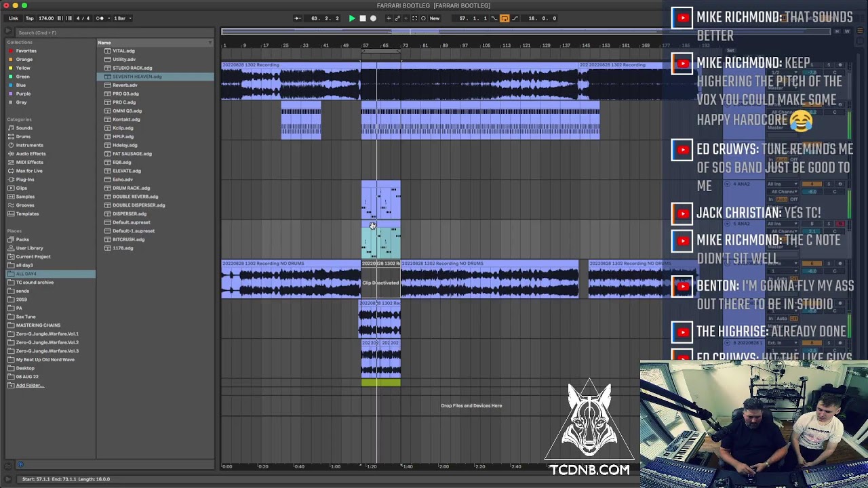
Task: Select the teal MIDI clip in arrangement
Action: pyautogui.click(x=381, y=239)
